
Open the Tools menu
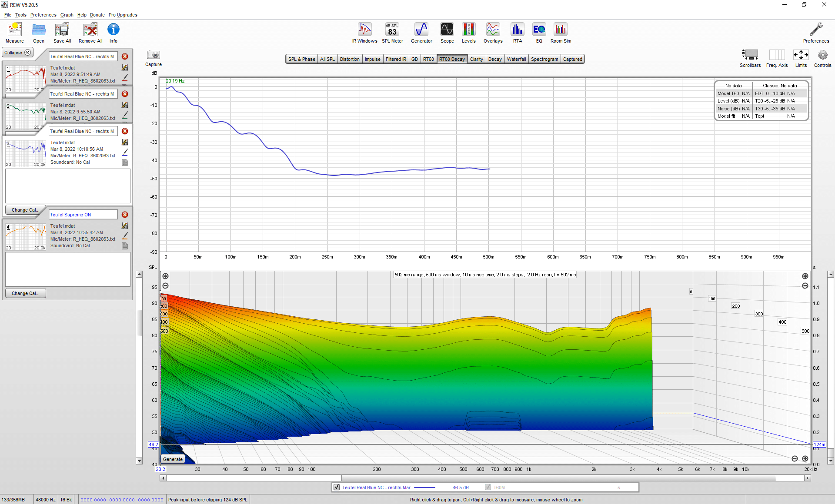(x=20, y=15)
